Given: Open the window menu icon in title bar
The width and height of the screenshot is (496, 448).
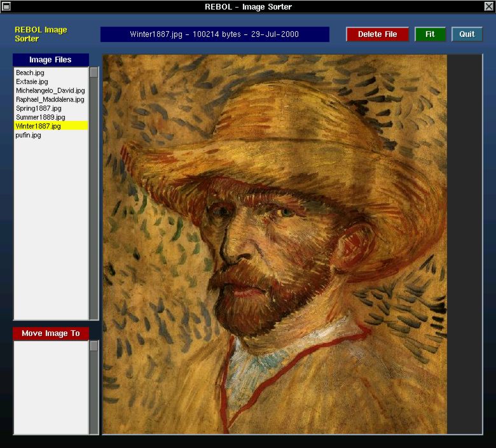Looking at the screenshot, I should point(6,6).
